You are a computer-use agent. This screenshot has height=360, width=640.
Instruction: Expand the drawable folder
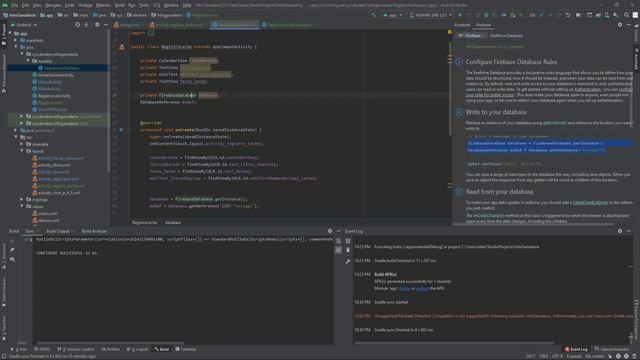pos(22,144)
